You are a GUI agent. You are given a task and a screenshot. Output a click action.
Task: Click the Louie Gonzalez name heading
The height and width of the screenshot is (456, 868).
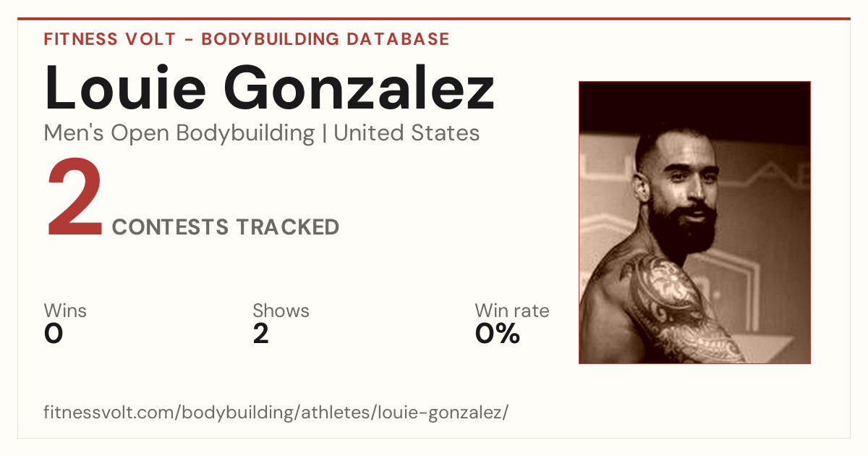click(269, 87)
